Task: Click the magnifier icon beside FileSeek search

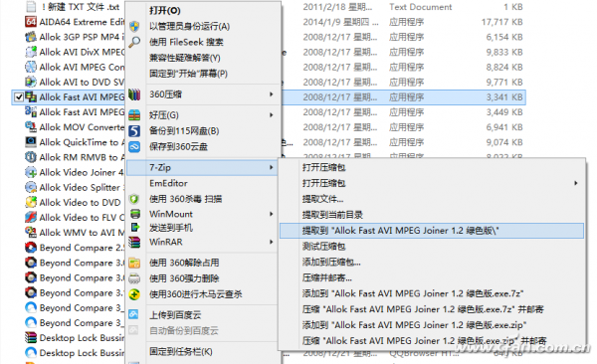Action: (x=134, y=42)
